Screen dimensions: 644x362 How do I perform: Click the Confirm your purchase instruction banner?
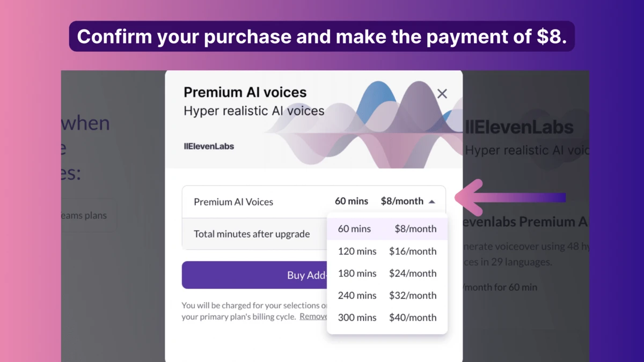[322, 36]
